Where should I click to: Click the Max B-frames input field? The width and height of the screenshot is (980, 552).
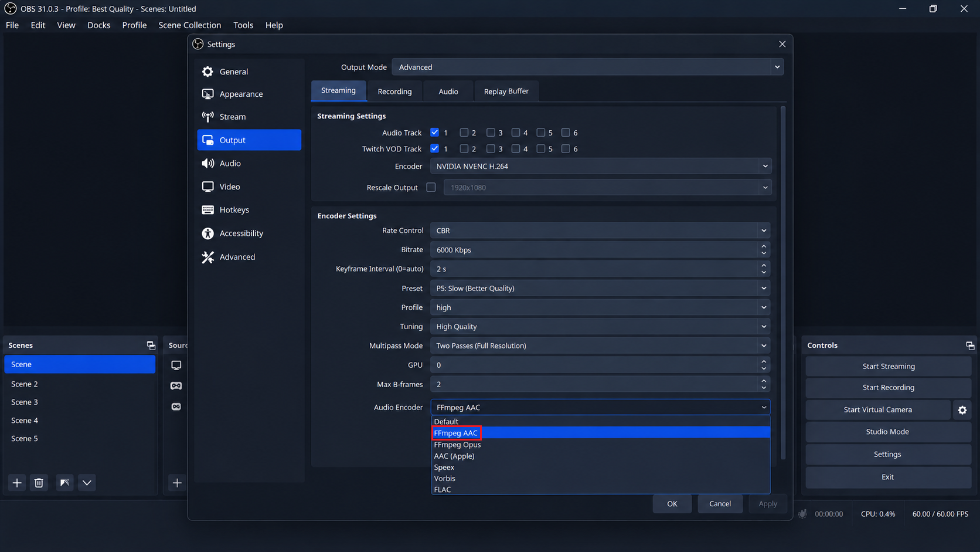point(594,384)
